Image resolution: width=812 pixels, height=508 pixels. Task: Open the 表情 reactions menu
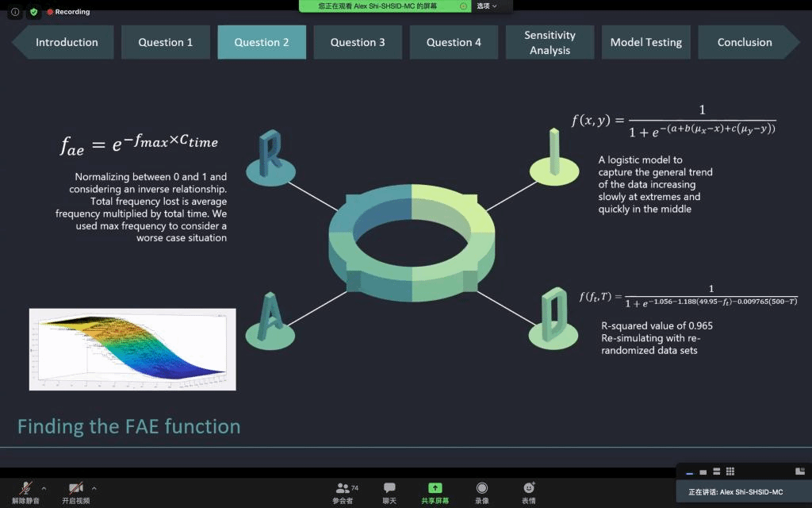pyautogui.click(x=529, y=492)
